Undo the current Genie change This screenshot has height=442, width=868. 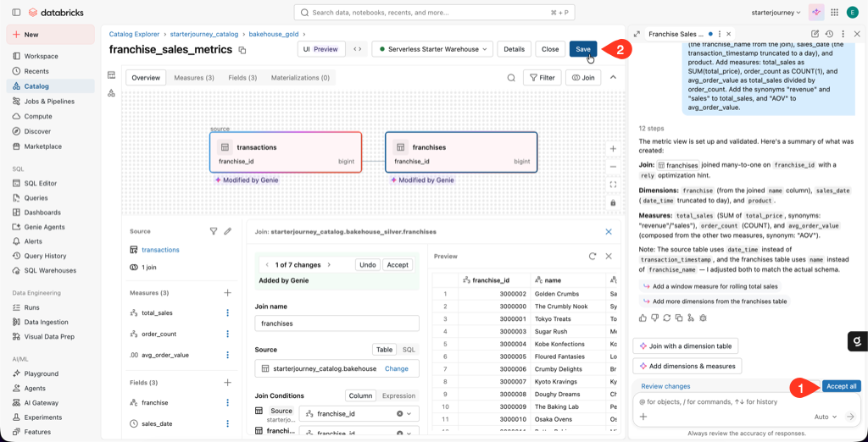tap(368, 265)
